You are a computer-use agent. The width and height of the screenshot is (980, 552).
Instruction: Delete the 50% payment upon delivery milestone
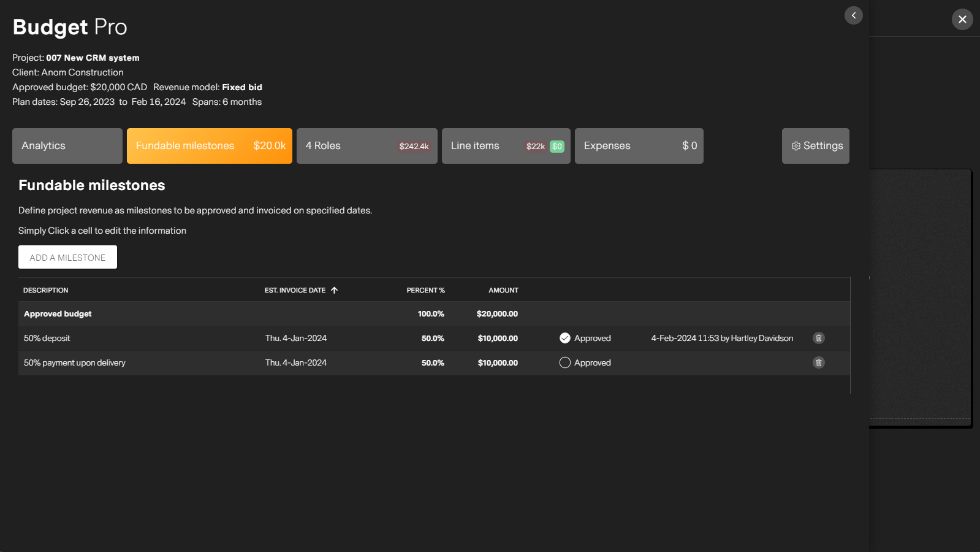click(x=818, y=362)
